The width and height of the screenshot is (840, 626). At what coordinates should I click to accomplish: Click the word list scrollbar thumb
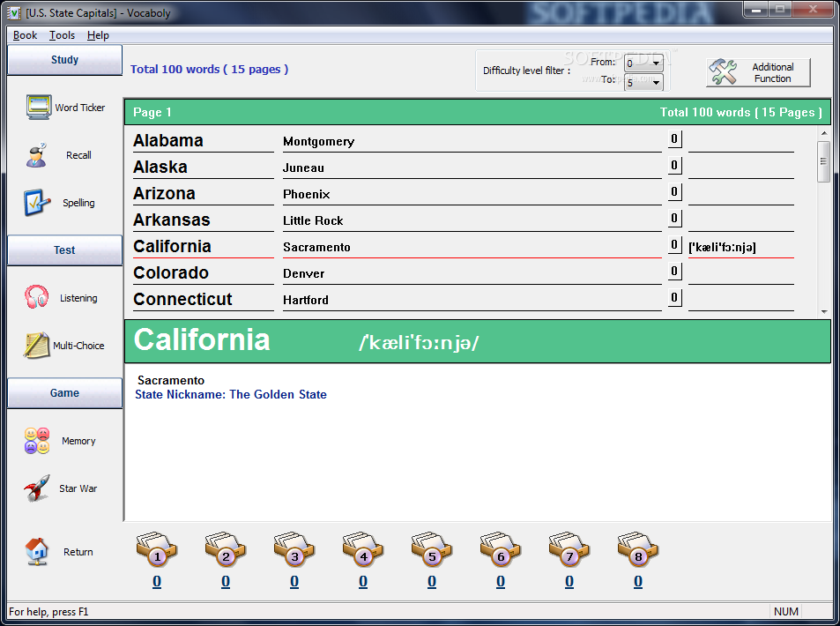coord(824,161)
